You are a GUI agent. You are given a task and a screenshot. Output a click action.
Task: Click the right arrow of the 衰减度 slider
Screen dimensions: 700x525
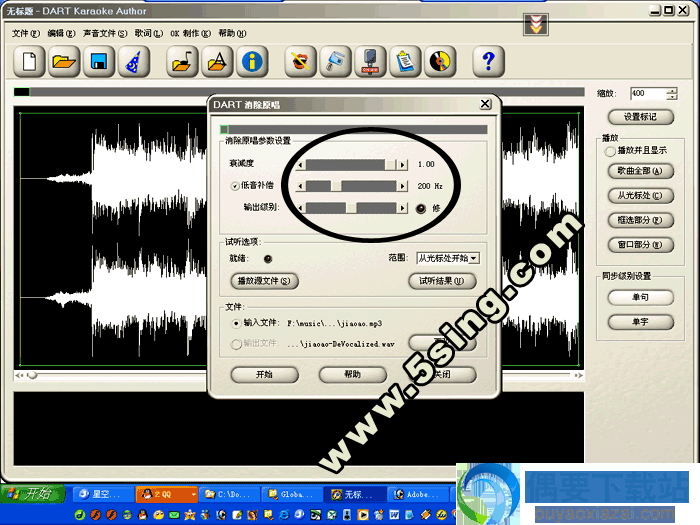pos(403,165)
